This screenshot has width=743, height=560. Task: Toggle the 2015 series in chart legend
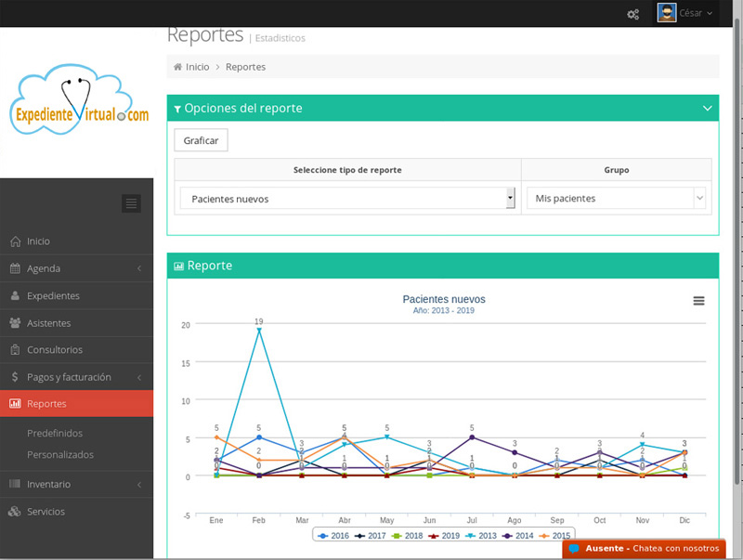coord(555,535)
